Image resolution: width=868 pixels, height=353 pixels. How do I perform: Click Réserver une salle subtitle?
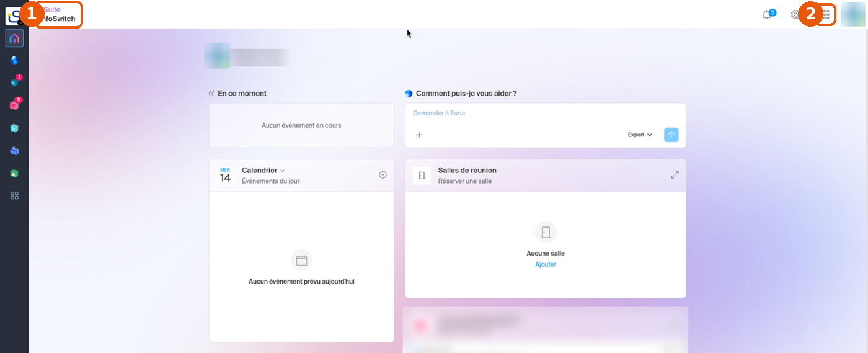coord(464,181)
